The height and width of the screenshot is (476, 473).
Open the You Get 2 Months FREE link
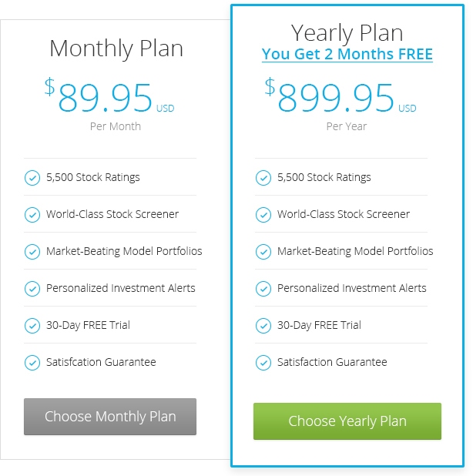click(x=347, y=55)
